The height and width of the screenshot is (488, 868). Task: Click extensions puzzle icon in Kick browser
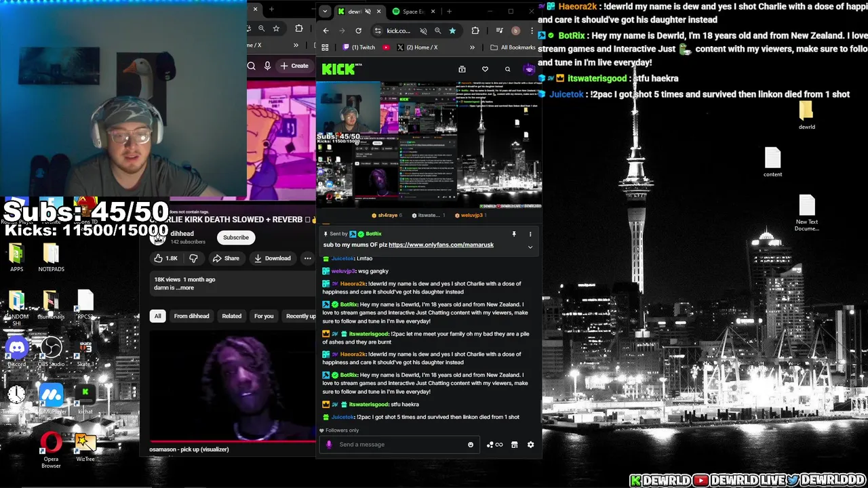(x=475, y=30)
